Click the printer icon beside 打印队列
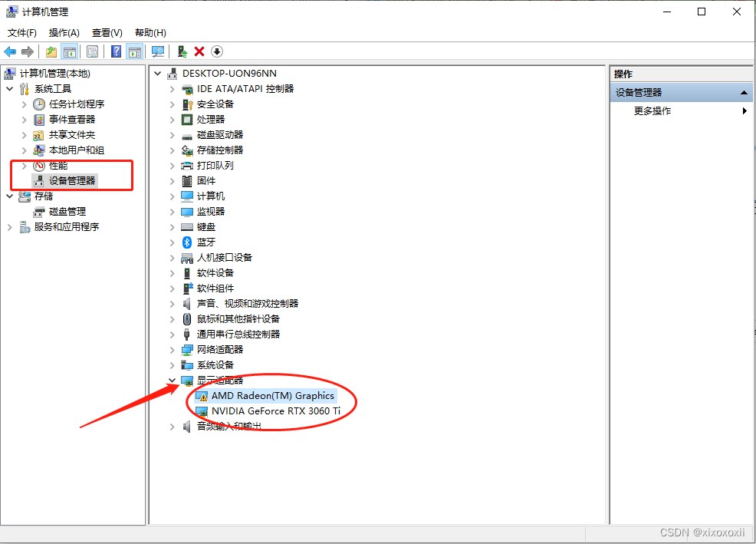Screen dimensions: 756x544 pyautogui.click(x=187, y=166)
